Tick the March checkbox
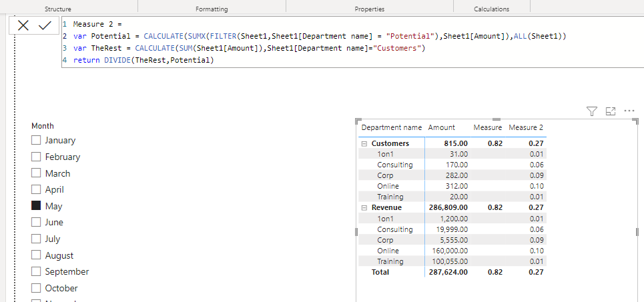 click(x=36, y=173)
